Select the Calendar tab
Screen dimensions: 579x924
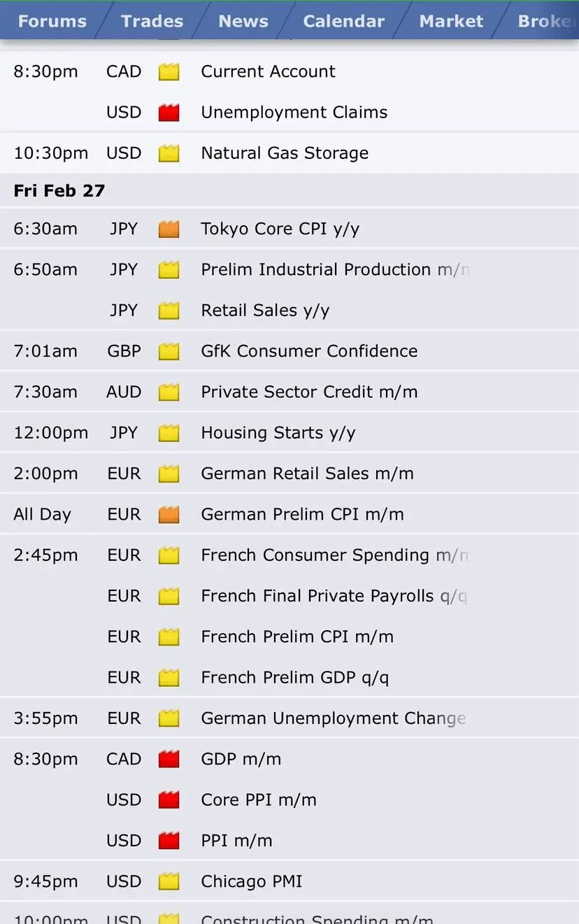coord(343,21)
